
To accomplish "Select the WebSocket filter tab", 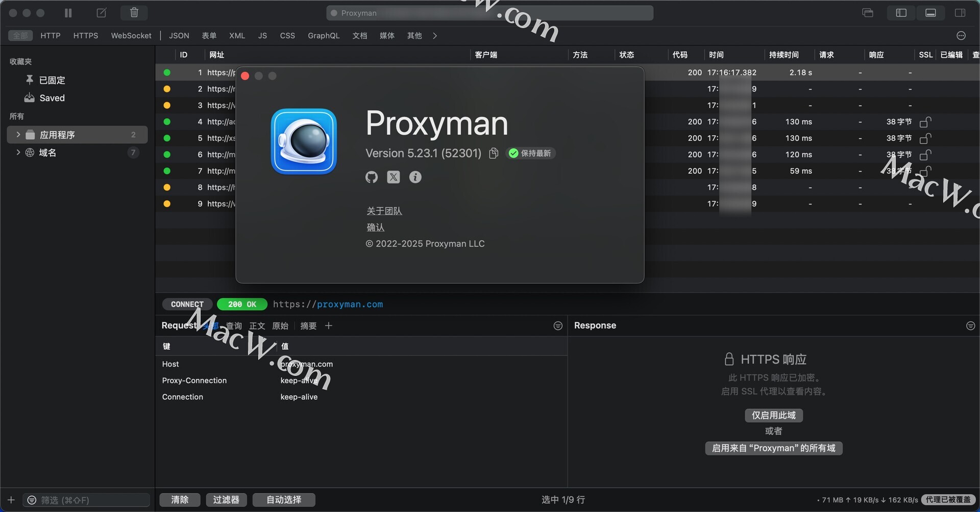I will point(131,35).
